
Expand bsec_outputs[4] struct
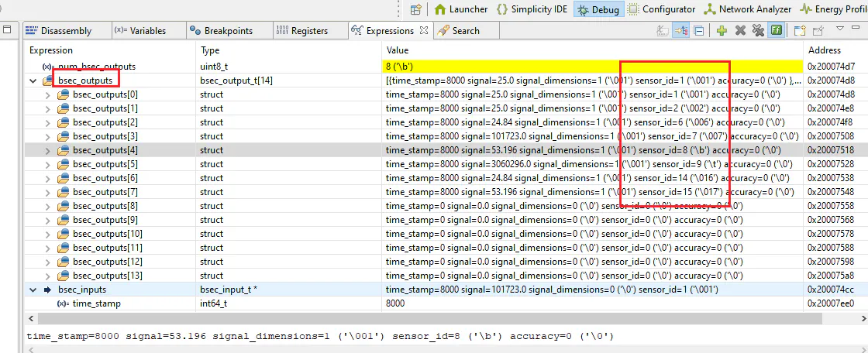pos(47,150)
